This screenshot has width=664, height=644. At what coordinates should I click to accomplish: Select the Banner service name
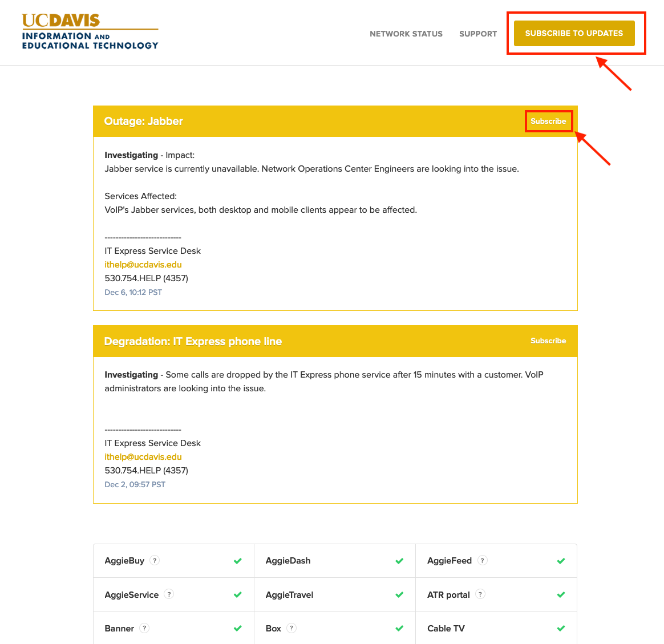click(119, 629)
